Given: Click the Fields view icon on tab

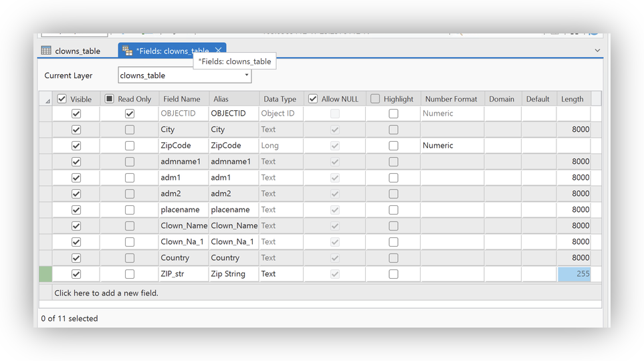Looking at the screenshot, I should tap(127, 51).
